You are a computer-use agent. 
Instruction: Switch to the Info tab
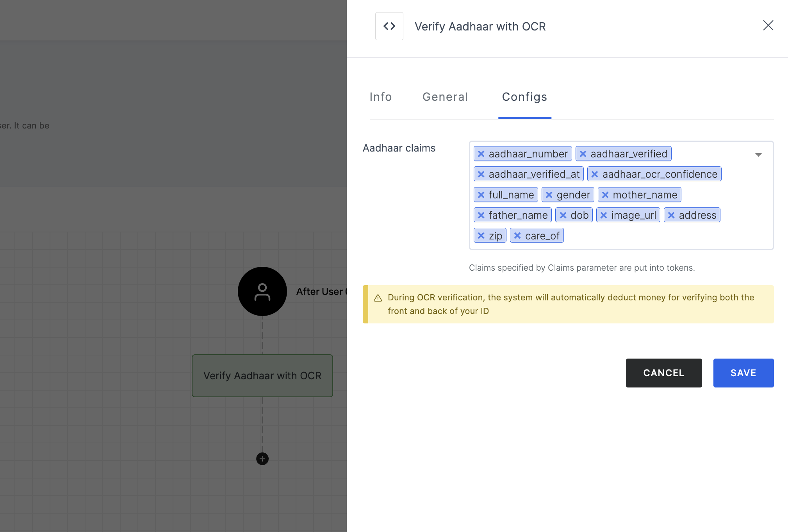[x=381, y=97]
